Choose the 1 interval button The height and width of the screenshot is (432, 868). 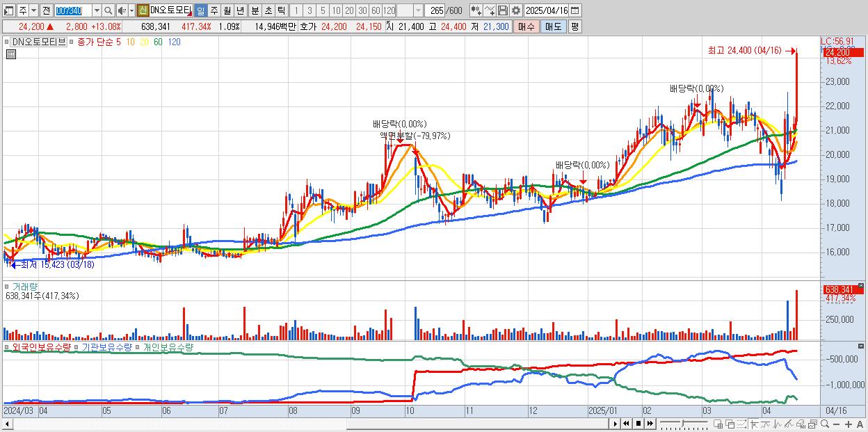[296, 11]
